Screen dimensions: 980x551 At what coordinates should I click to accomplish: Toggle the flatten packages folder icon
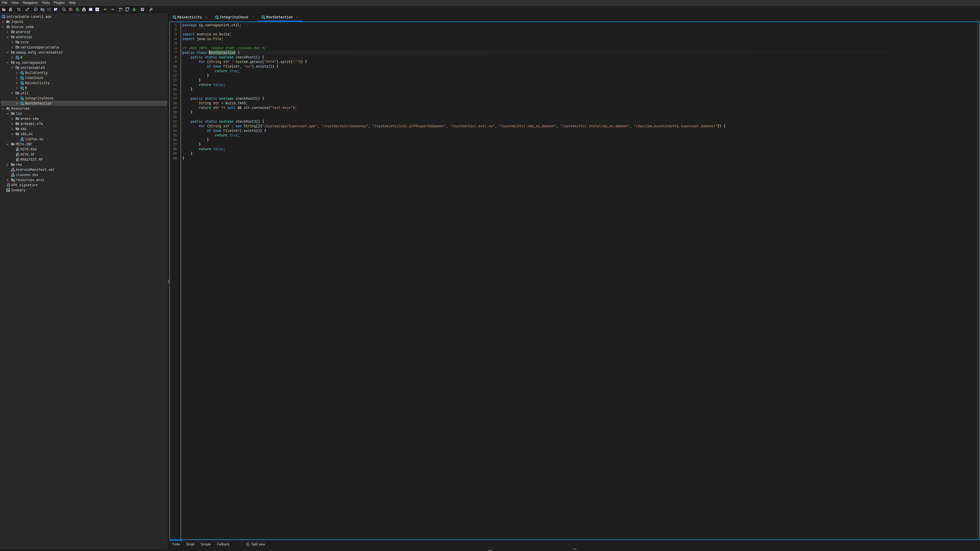click(x=42, y=9)
